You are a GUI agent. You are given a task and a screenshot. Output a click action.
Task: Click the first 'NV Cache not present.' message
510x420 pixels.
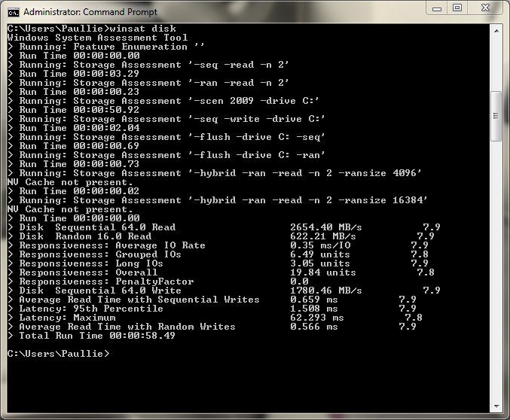pos(69,182)
